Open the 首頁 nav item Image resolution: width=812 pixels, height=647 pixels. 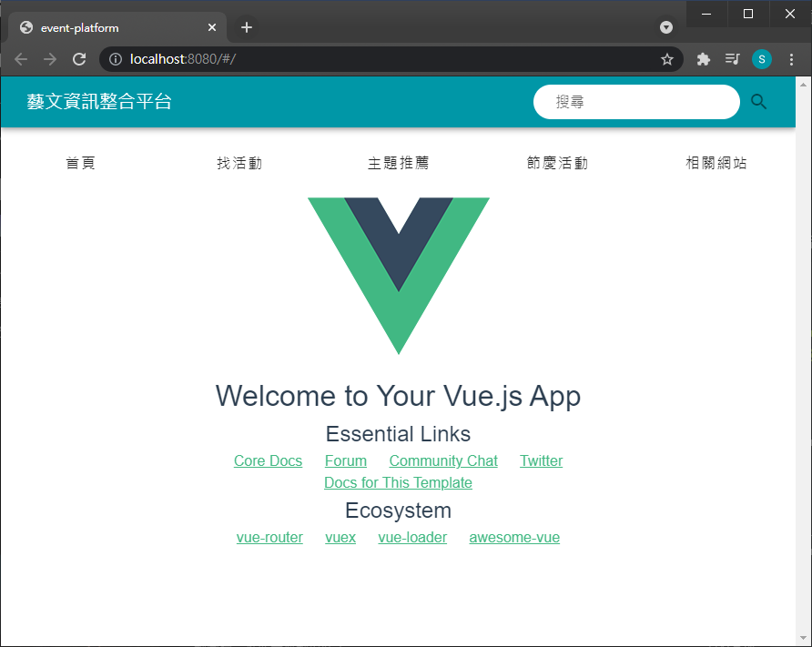(80, 163)
